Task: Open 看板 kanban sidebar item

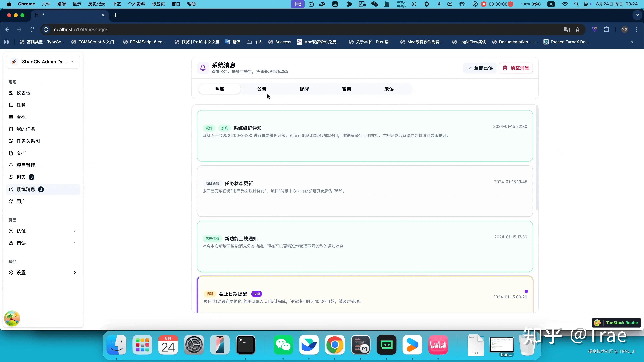Action: point(21,117)
